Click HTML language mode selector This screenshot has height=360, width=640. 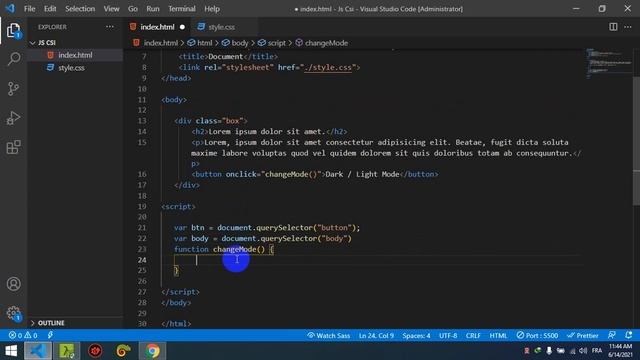(498, 336)
